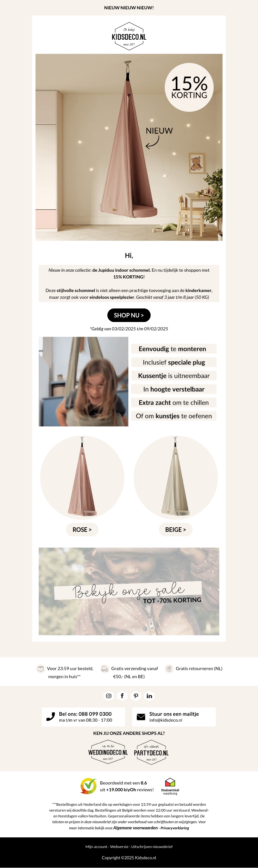Viewport: 258px width, 868px height.
Task: Click Uitschrijven nieuwsbrief link
Action: pos(152,846)
